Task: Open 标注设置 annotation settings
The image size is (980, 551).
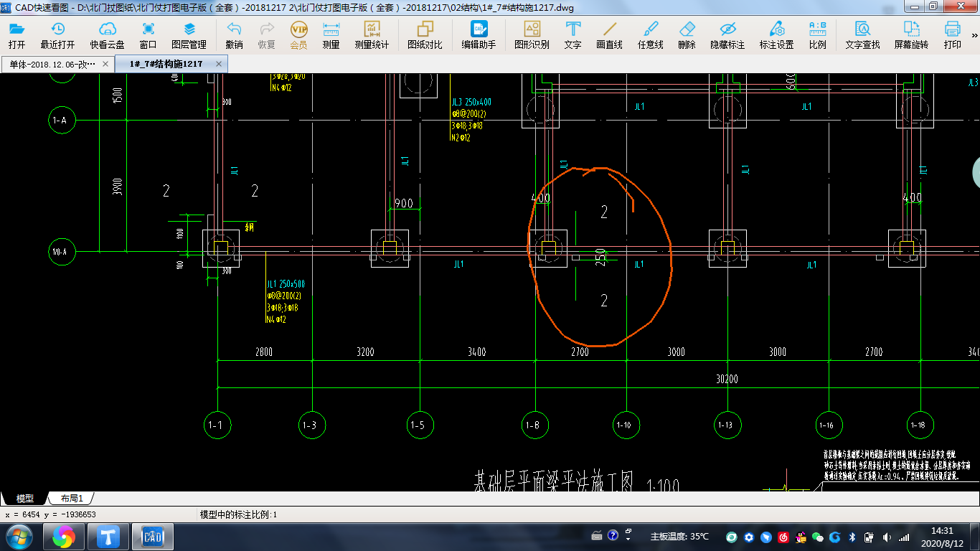Action: click(x=777, y=35)
